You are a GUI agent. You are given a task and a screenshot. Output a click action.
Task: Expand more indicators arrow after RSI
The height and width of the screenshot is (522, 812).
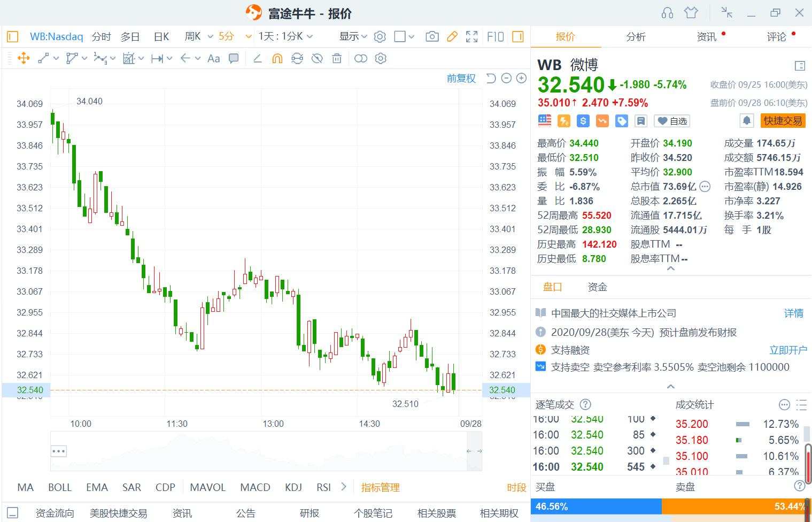[344, 487]
